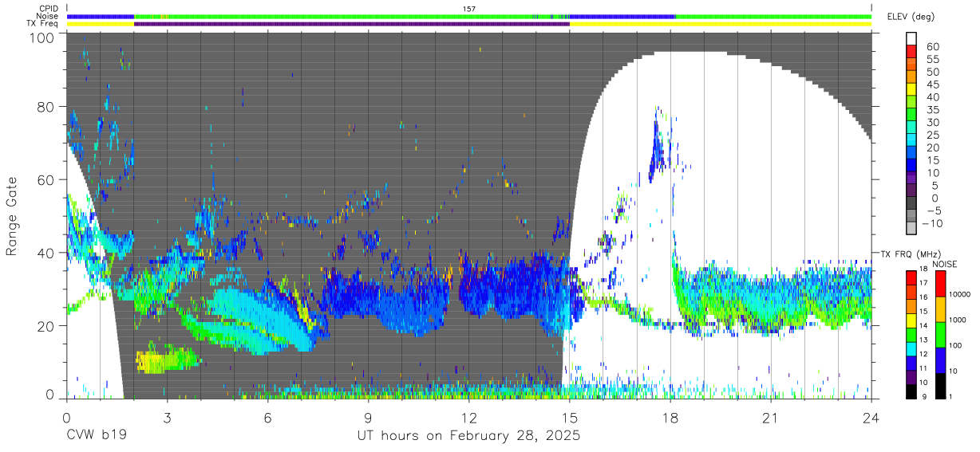Click UT hour tick label '3'
Screen dimensions: 980x452
pyautogui.click(x=167, y=418)
